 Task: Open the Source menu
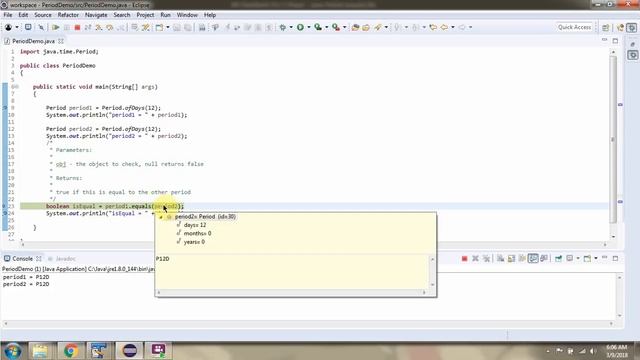43,15
